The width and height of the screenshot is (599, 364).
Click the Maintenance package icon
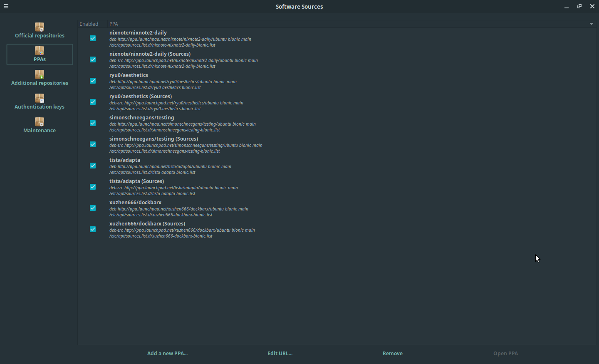[x=40, y=122]
